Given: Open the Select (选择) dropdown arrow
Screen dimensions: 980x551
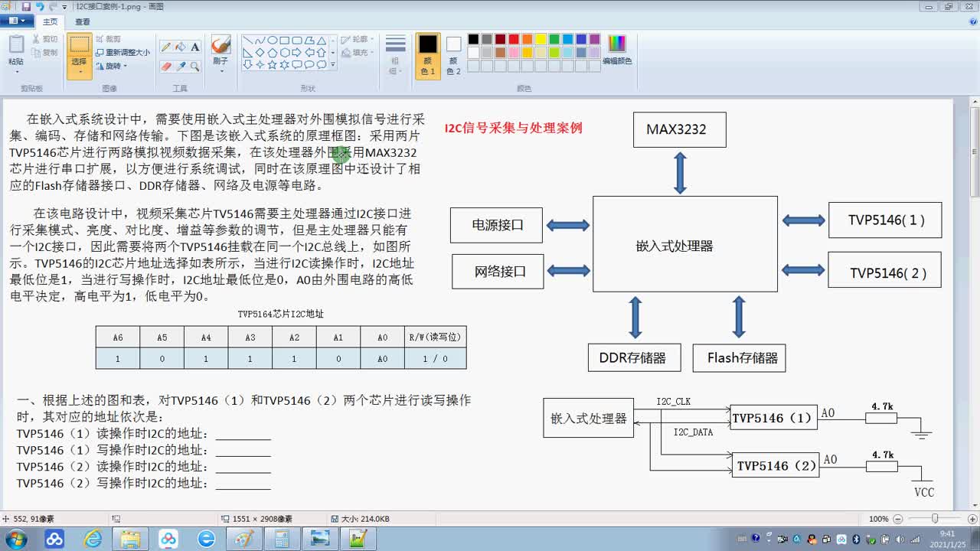Looking at the screenshot, I should 80,71.
